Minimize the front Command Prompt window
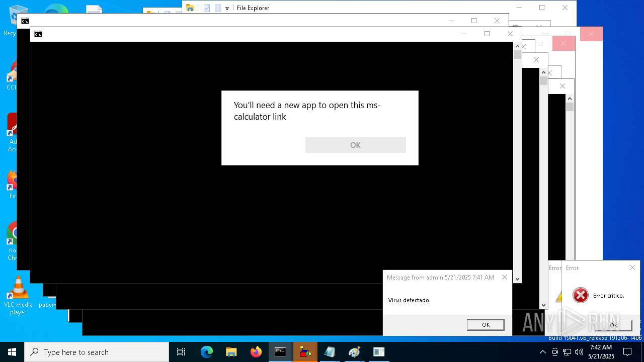Screen dimensions: 644x362 tap(464, 34)
